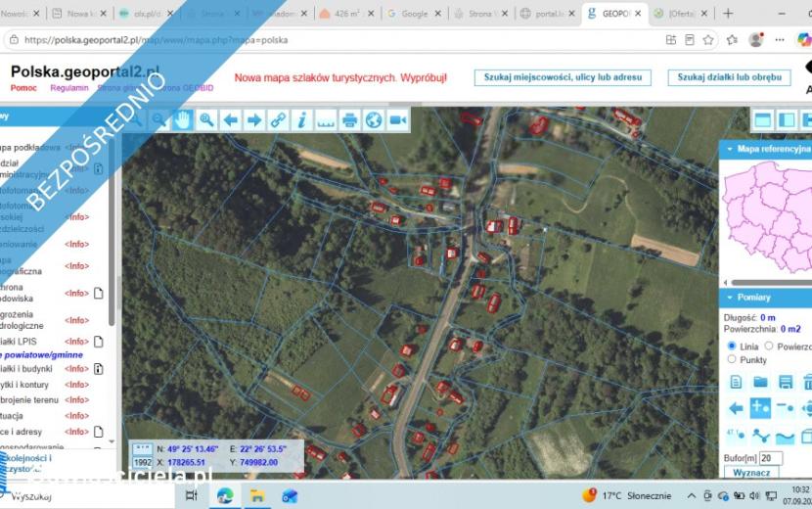This screenshot has height=509, width=812.
Task: Edit the Bufor[m] value field
Action: click(771, 458)
